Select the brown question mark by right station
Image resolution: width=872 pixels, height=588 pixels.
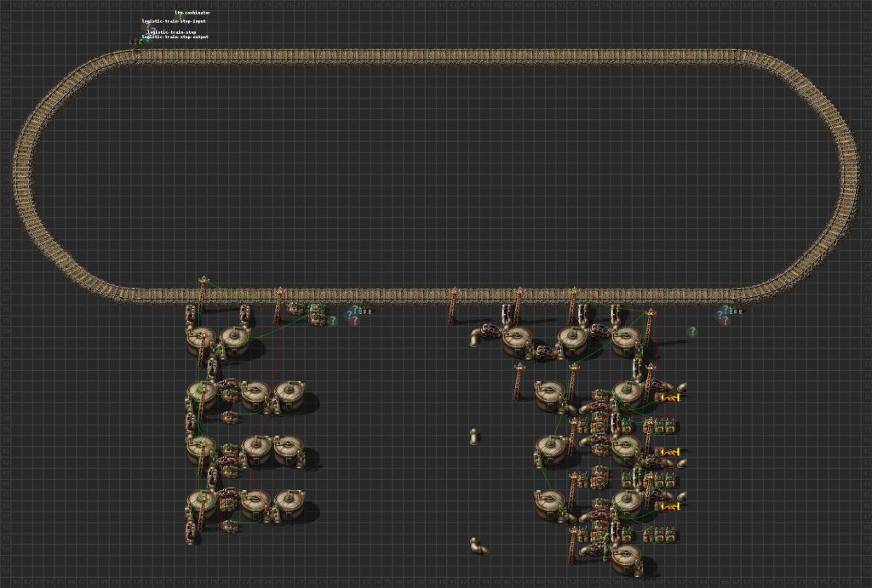click(725, 321)
